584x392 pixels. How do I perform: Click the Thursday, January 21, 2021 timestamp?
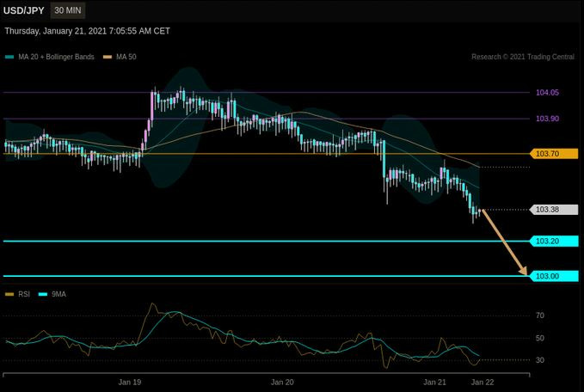tap(87, 31)
